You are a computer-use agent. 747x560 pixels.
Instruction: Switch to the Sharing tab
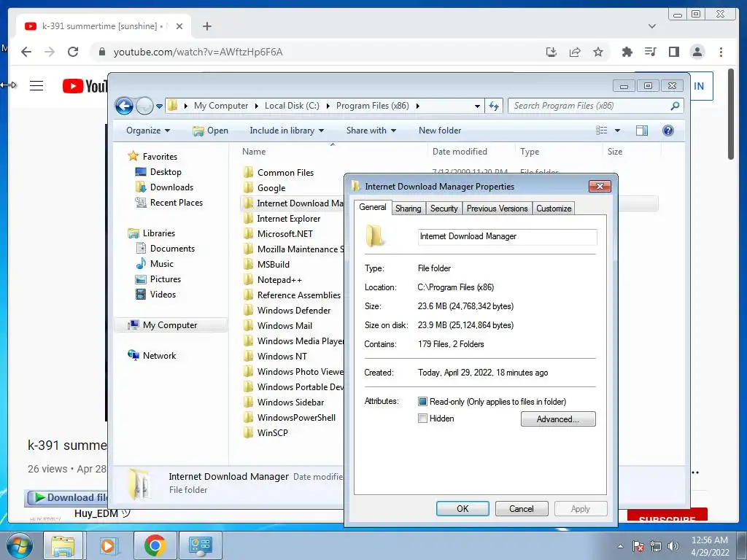409,209
